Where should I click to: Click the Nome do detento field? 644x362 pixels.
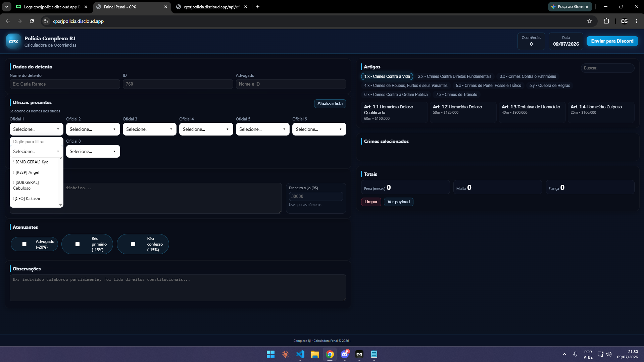point(65,84)
